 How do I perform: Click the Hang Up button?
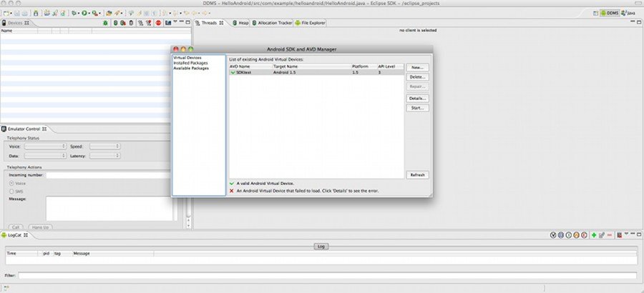tap(40, 227)
